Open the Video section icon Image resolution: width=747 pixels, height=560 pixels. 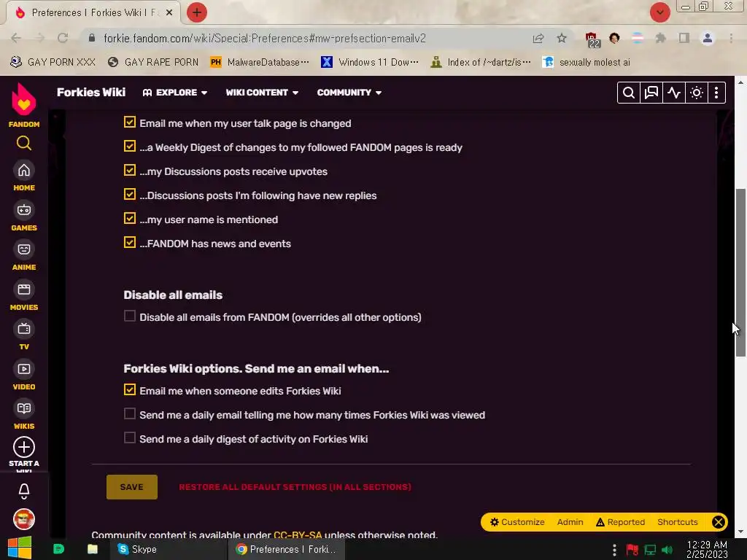click(x=24, y=369)
